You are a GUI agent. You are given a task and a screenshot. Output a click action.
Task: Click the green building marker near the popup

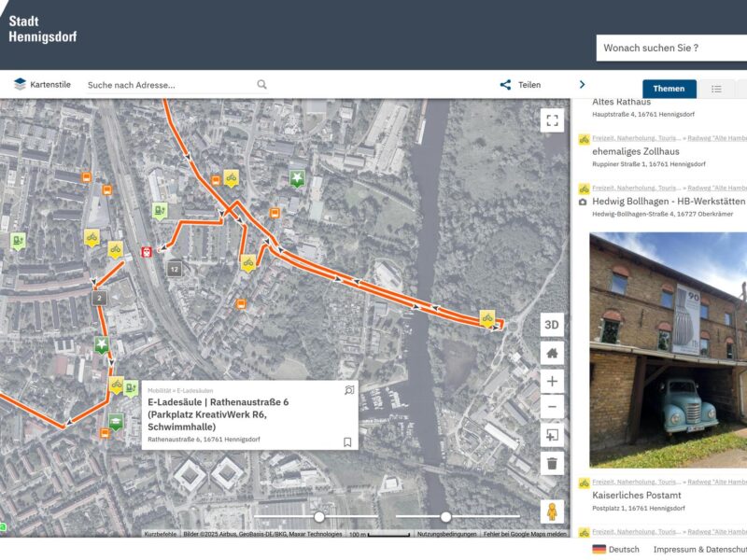click(x=116, y=422)
